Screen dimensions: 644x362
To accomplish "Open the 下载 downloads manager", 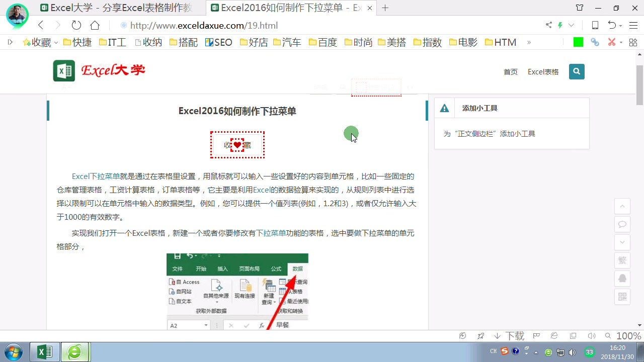I will pos(509,336).
